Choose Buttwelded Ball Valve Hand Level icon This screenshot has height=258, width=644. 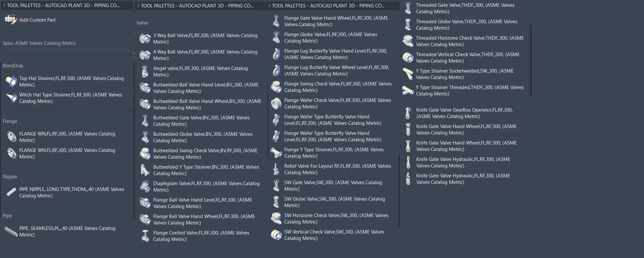click(x=145, y=88)
